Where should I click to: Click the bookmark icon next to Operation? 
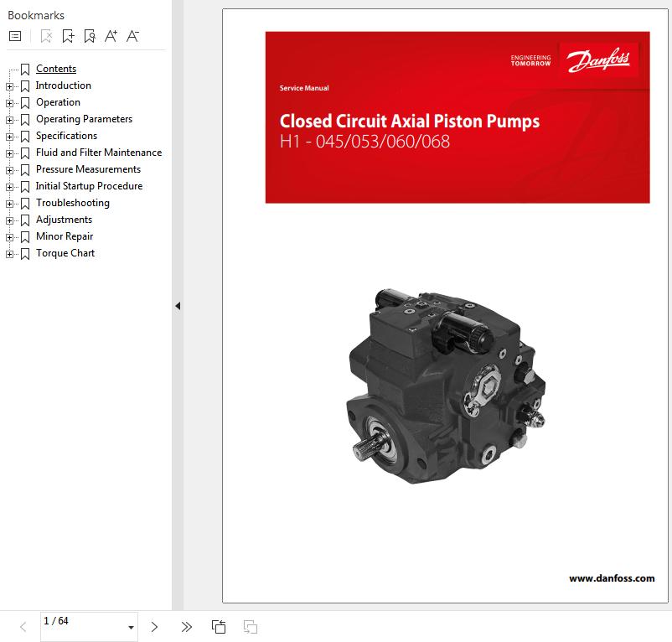[25, 103]
